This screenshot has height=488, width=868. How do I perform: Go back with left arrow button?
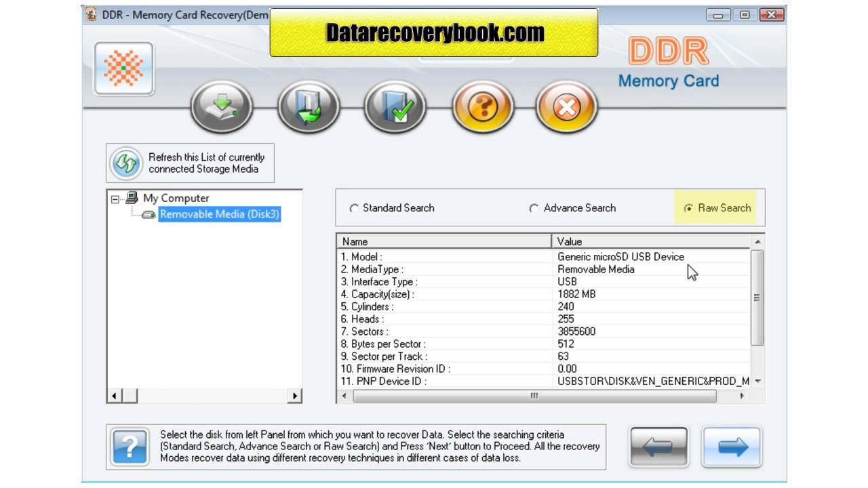[658, 447]
